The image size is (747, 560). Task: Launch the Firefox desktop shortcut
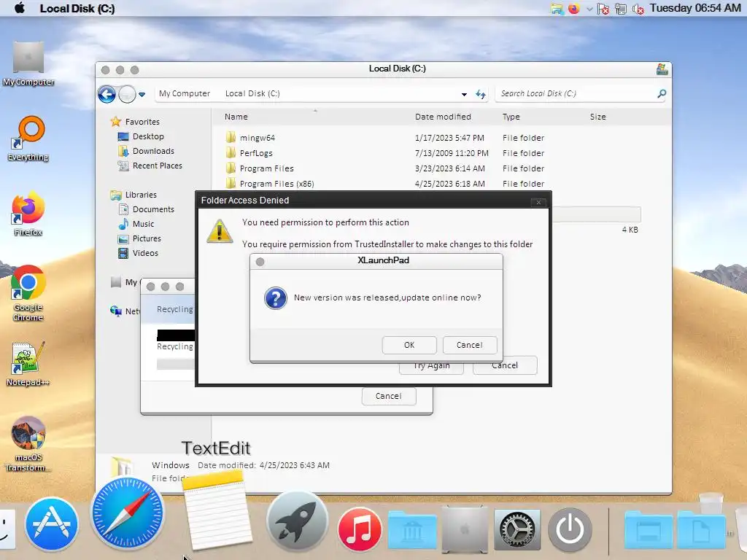[x=28, y=214]
